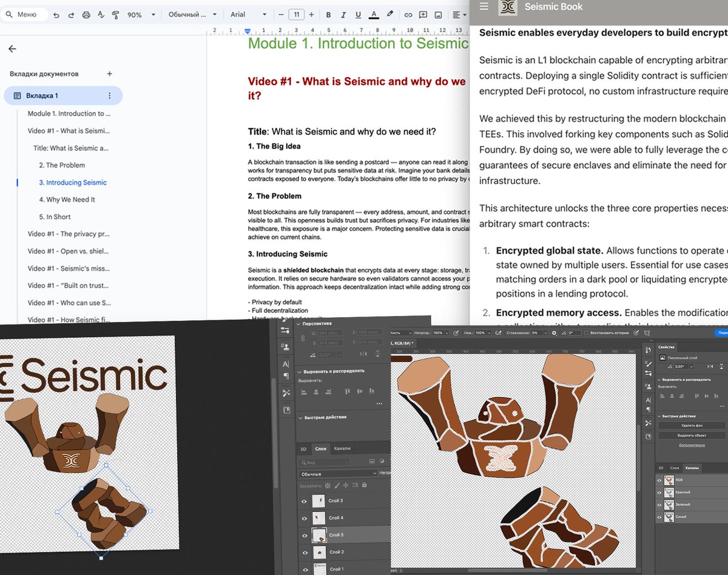The height and width of the screenshot is (575, 728).
Task: Open smoothing options gear in Photoshop options bar
Action: [x=554, y=333]
